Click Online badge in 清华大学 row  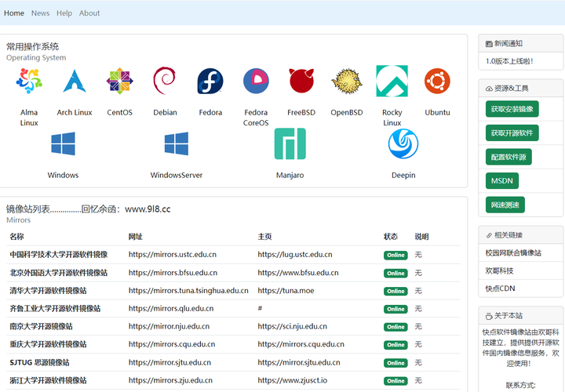(x=395, y=291)
